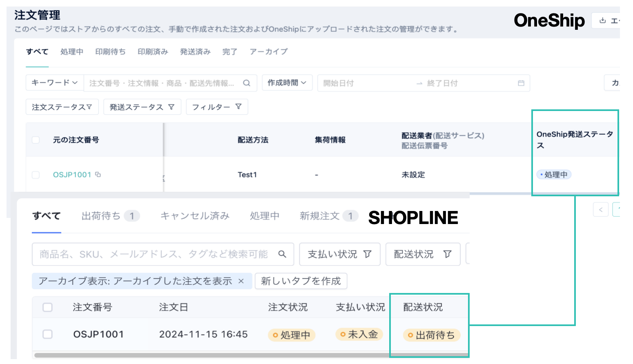The height and width of the screenshot is (364, 633).
Task: Switch to the 発送済み tab
Action: point(195,52)
